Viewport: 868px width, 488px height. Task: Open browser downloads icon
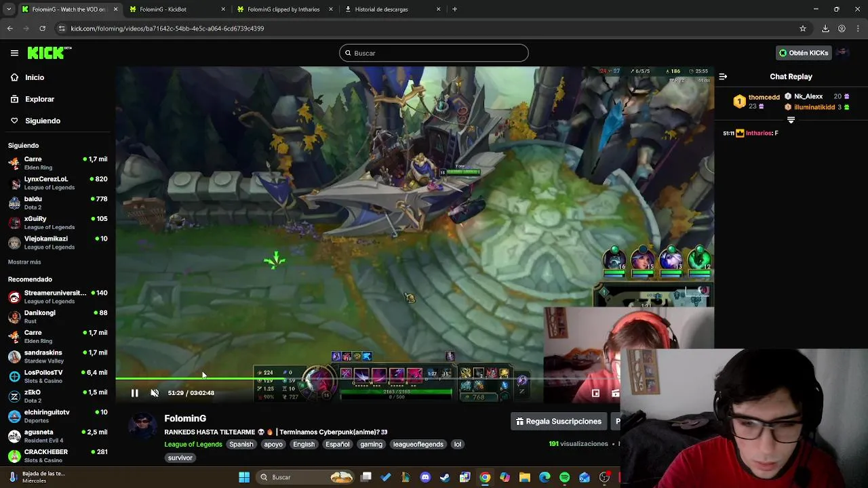pos(825,28)
